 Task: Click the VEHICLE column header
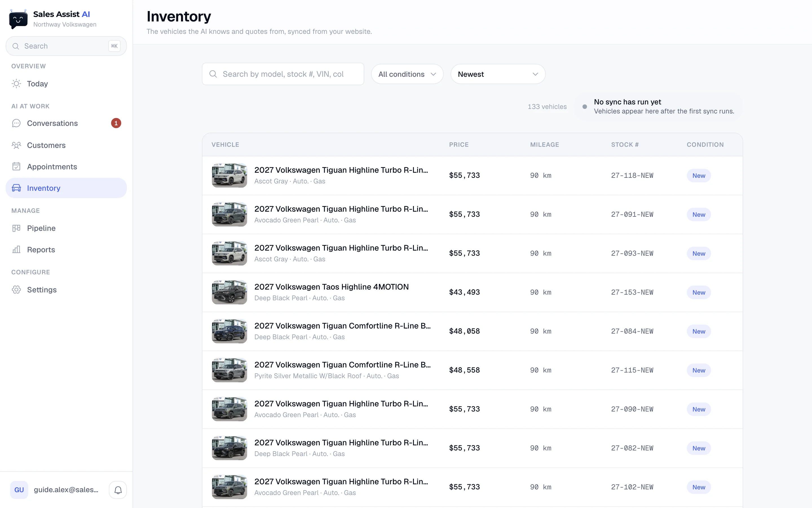point(225,144)
